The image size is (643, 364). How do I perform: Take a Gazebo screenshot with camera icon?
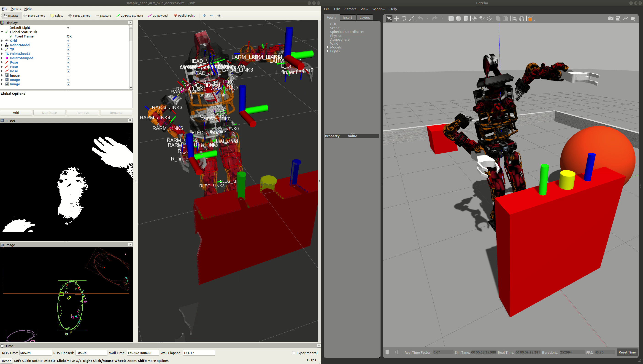(611, 19)
